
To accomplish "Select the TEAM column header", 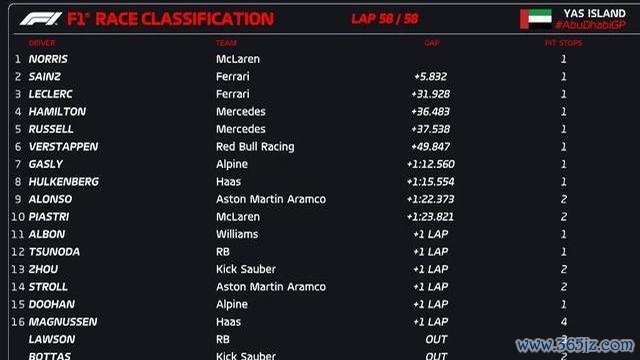I will [x=226, y=43].
